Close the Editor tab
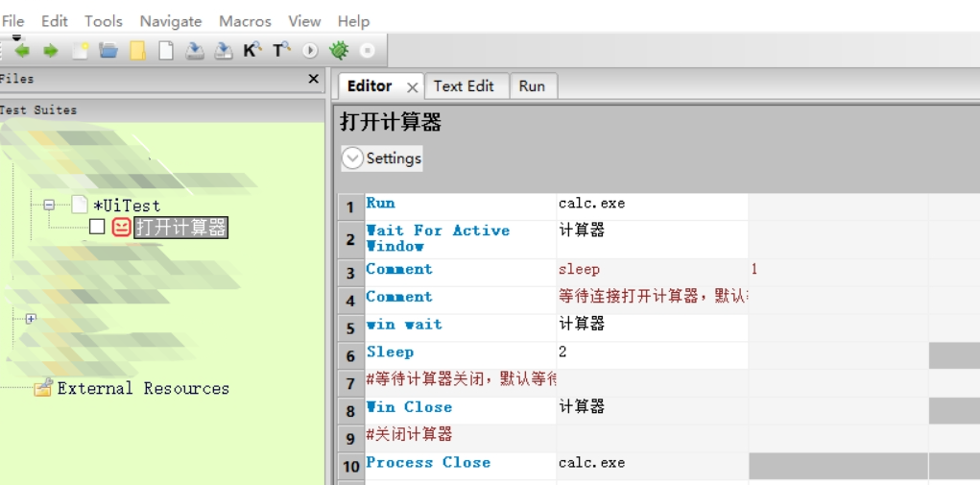Viewport: 980px width, 485px height. pyautogui.click(x=412, y=88)
